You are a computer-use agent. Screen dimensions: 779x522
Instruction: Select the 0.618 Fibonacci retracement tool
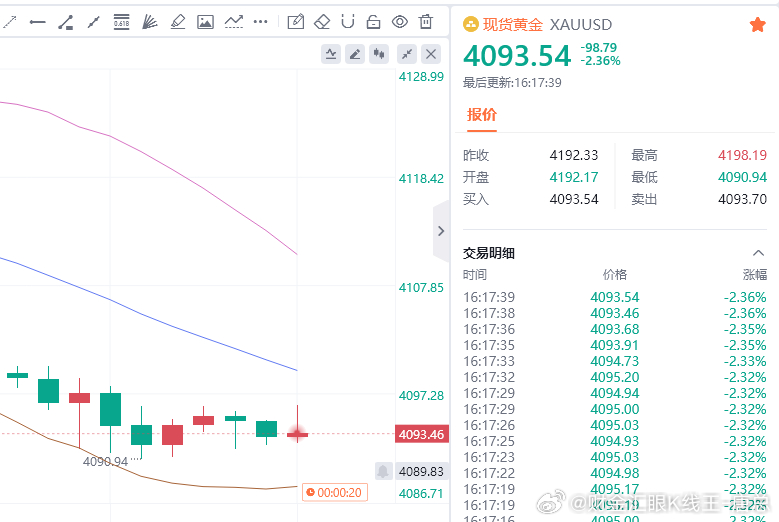click(x=121, y=22)
